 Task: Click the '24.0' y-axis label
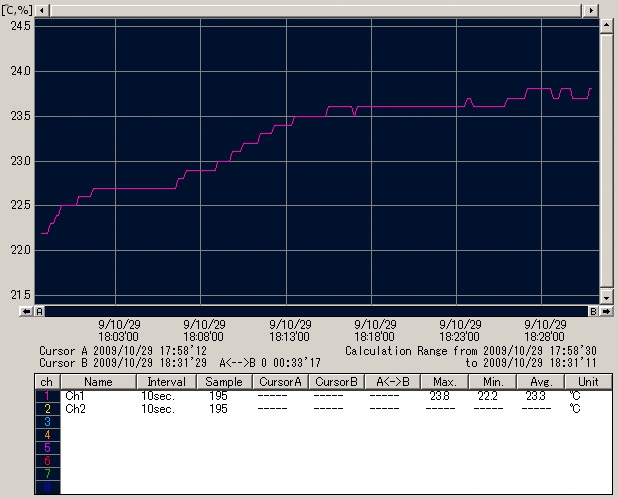coord(20,71)
